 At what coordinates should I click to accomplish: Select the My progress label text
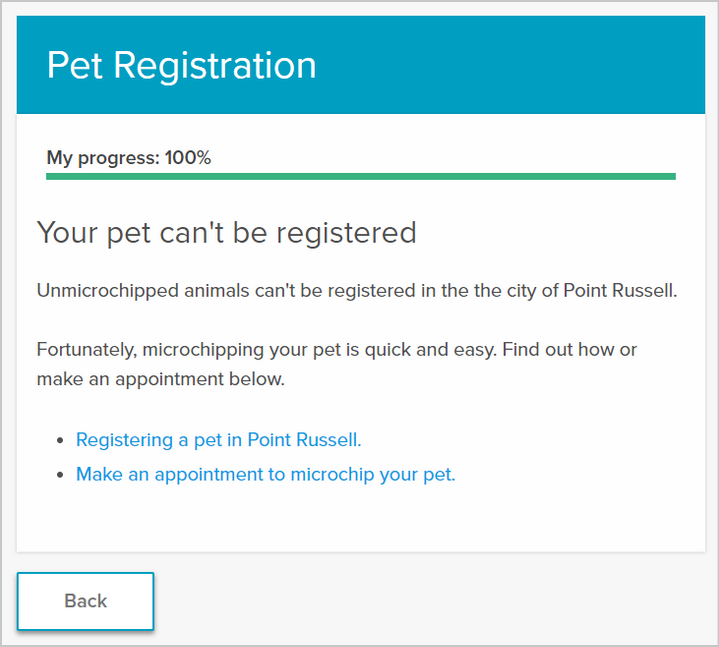point(100,157)
